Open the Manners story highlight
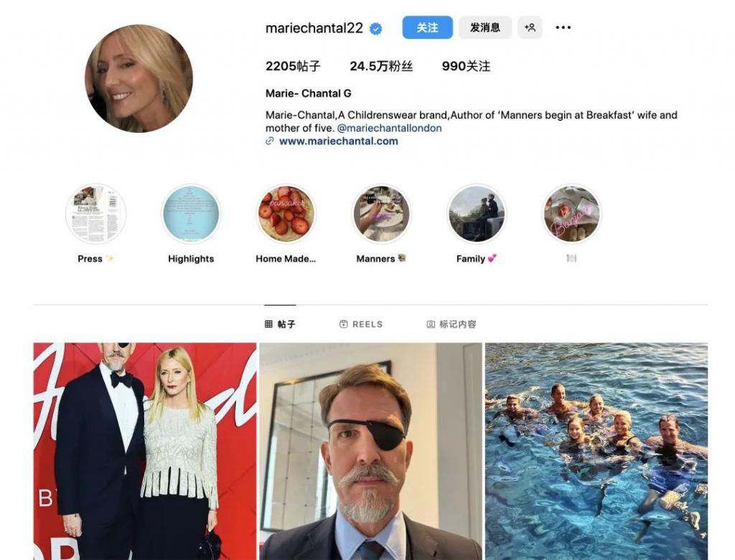This screenshot has width=735, height=560. [x=381, y=214]
